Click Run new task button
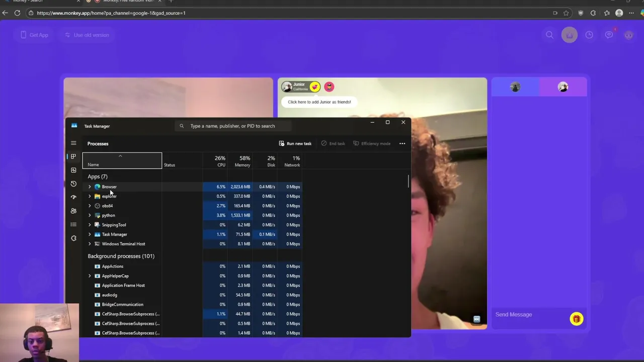The width and height of the screenshot is (644, 362). 295,144
